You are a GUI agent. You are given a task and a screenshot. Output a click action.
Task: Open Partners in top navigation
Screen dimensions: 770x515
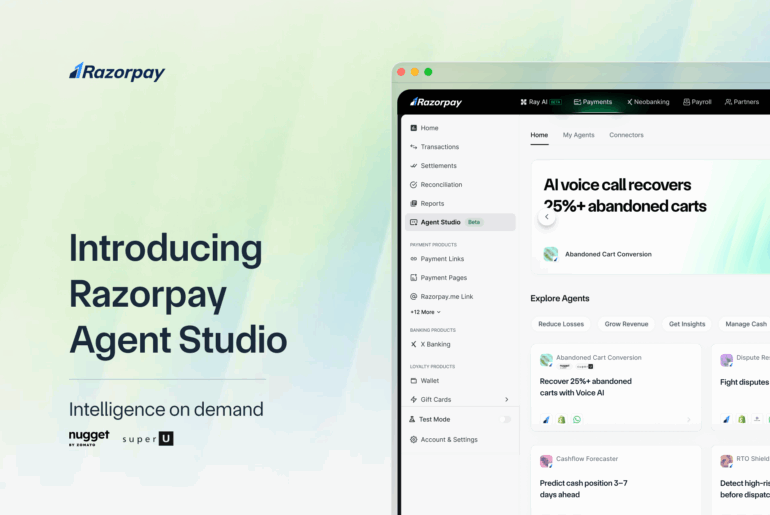click(x=742, y=102)
